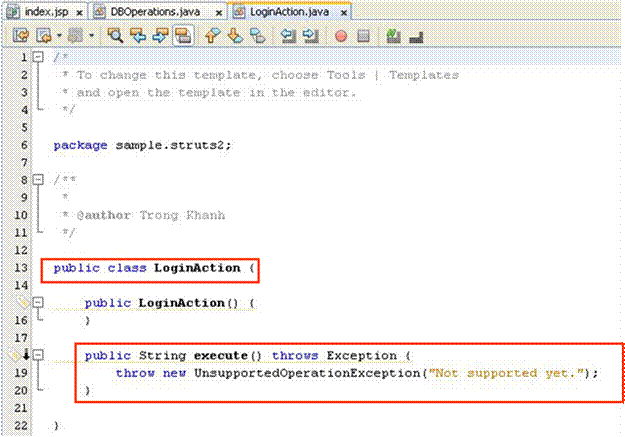Collapse template comment fold at line 1
The image size is (625, 437).
pos(38,57)
